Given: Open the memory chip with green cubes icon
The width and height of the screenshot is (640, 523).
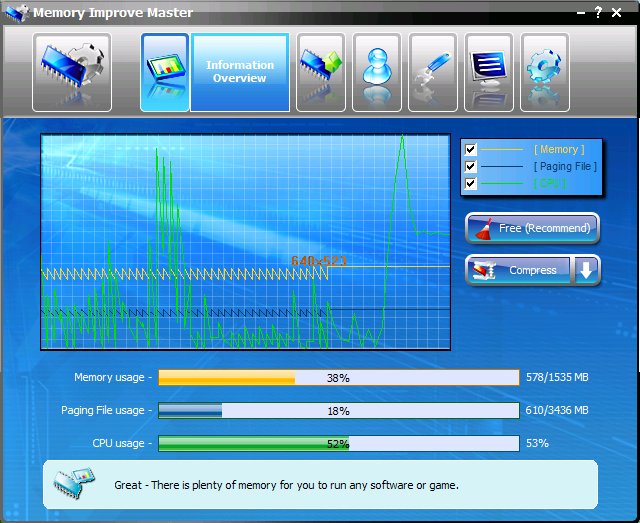Looking at the screenshot, I should [321, 72].
